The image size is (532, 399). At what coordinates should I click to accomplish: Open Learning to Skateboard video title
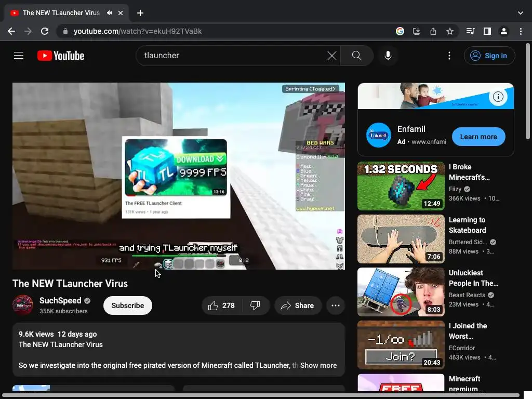point(467,225)
